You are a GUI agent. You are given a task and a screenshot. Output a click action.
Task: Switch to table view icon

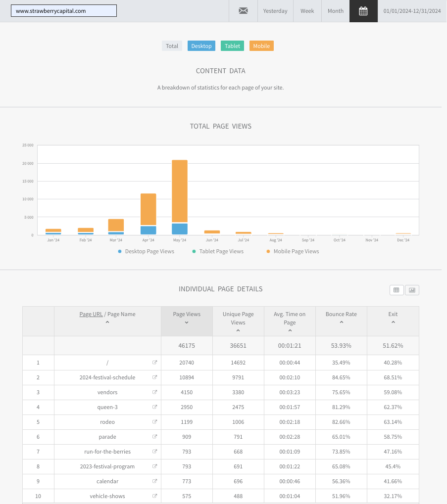(x=397, y=290)
